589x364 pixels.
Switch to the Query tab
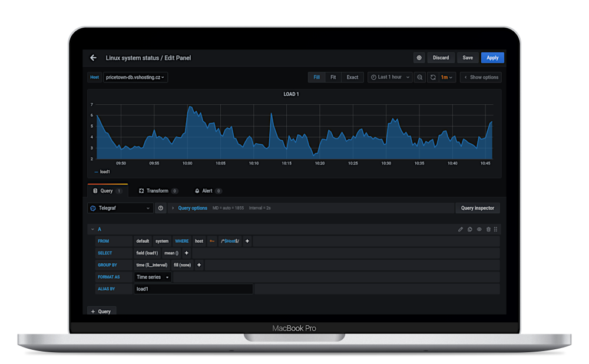click(107, 191)
